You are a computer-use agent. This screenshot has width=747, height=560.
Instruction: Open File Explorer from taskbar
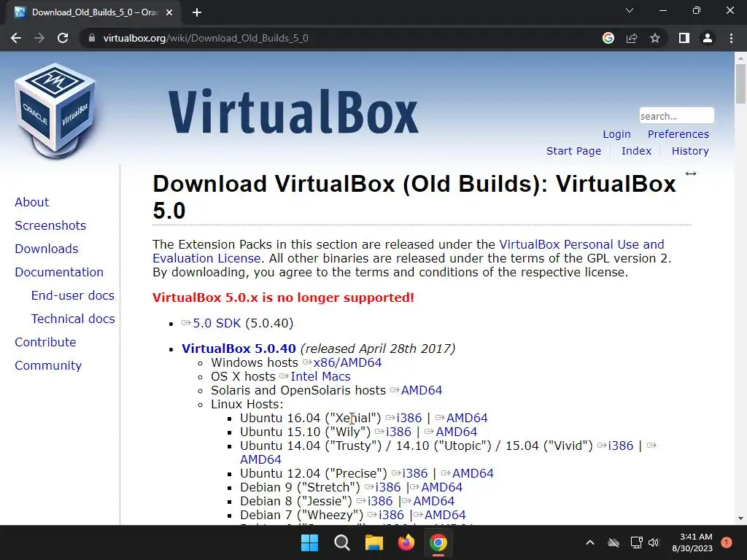tap(374, 542)
